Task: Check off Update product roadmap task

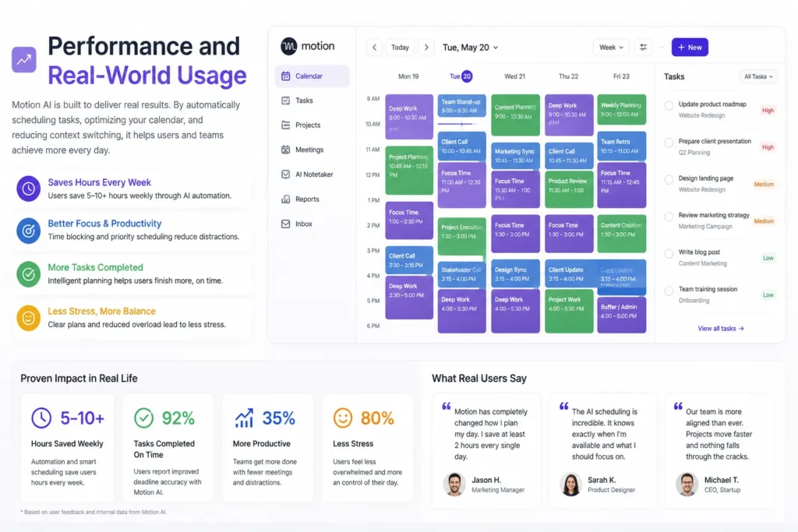Action: coord(669,106)
